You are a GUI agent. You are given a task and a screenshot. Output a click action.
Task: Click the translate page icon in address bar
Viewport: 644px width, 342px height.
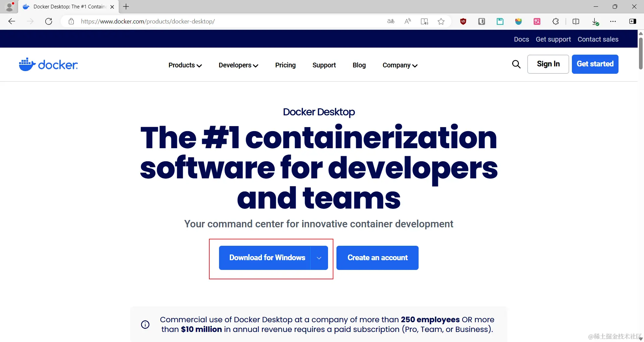(x=391, y=21)
